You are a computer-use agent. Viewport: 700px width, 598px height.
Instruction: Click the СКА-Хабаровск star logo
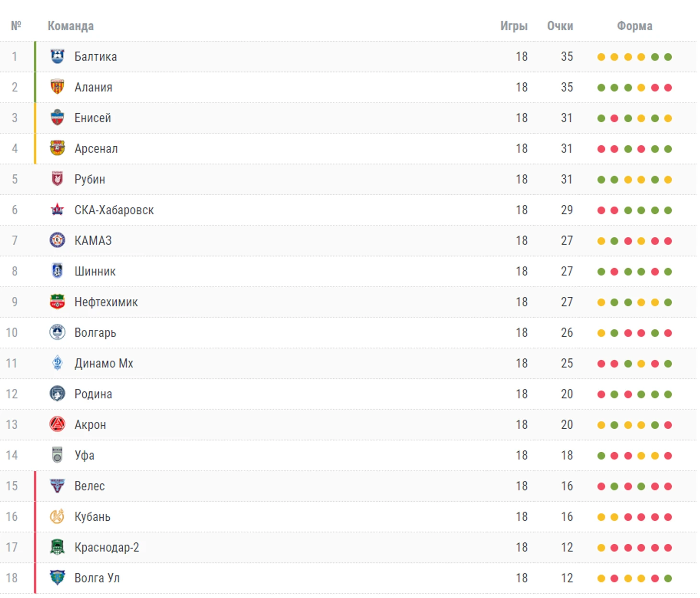pos(57,210)
